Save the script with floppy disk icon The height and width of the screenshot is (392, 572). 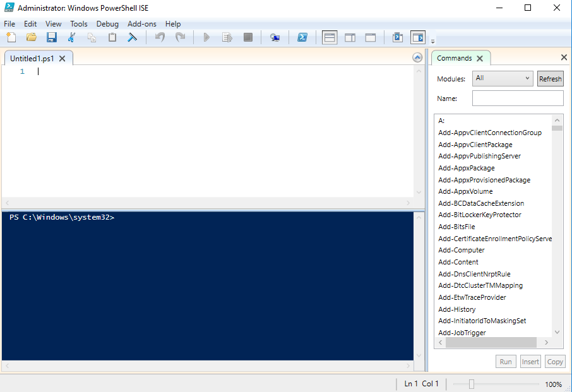pos(51,37)
